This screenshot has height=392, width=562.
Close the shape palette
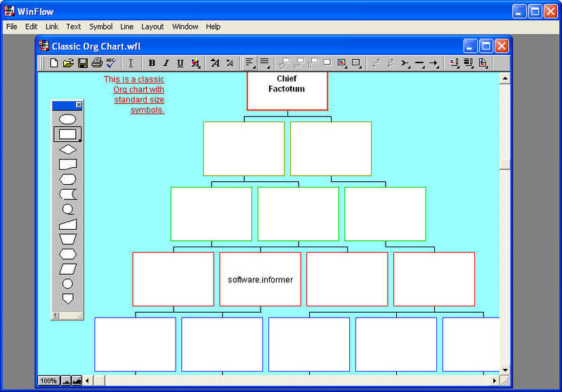pos(79,105)
